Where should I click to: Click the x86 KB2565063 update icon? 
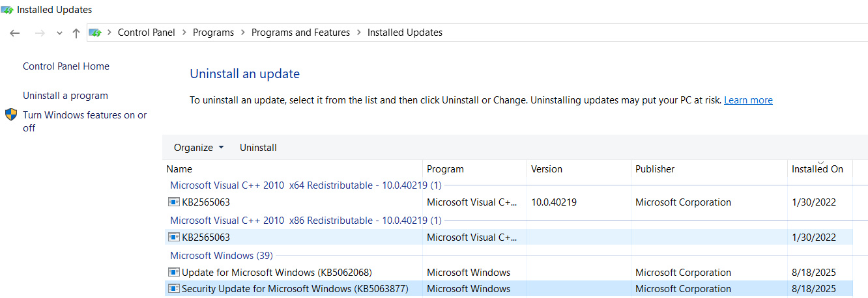click(174, 237)
